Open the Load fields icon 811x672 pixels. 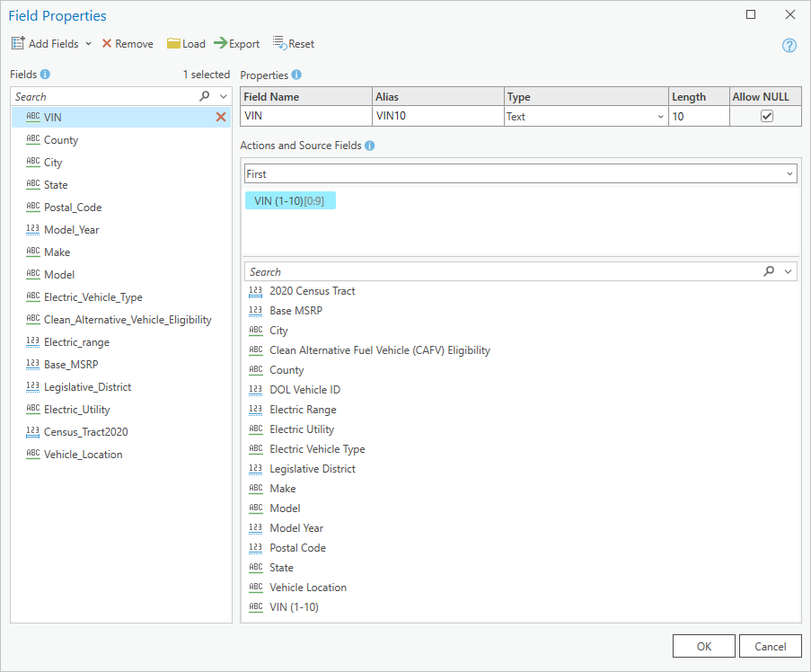click(174, 43)
